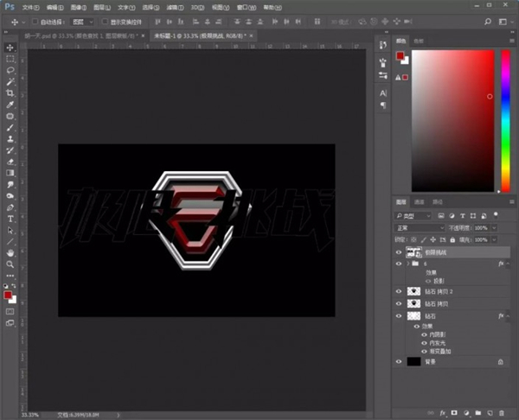This screenshot has height=420, width=519.
Task: Select the Hand tool
Action: pos(10,252)
